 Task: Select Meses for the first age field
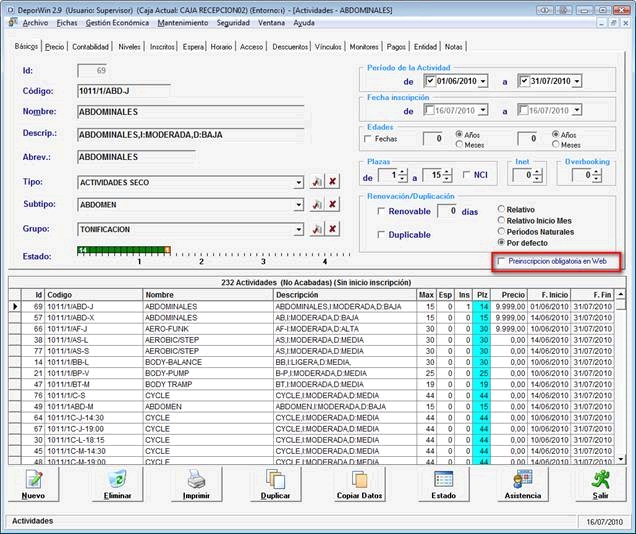click(x=460, y=144)
